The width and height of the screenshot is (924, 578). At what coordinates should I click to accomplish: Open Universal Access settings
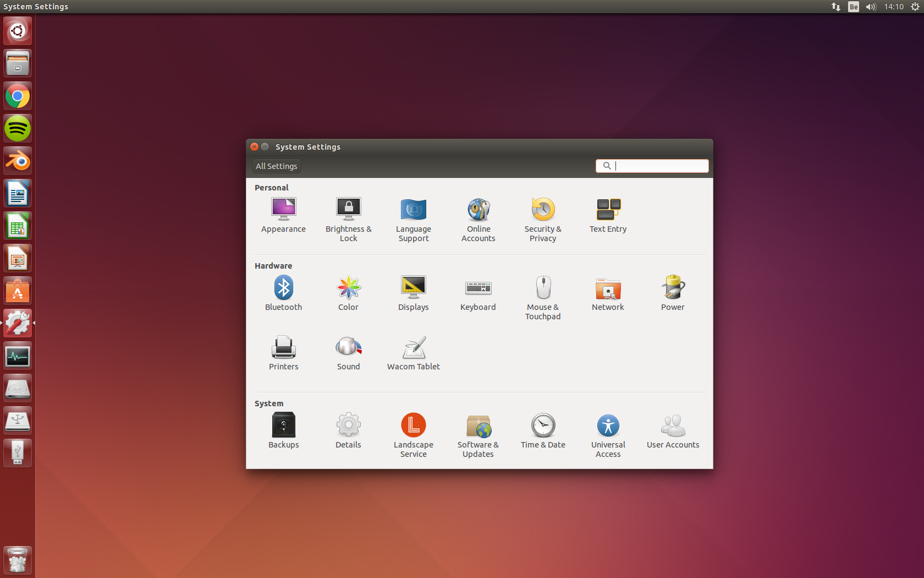pyautogui.click(x=608, y=435)
